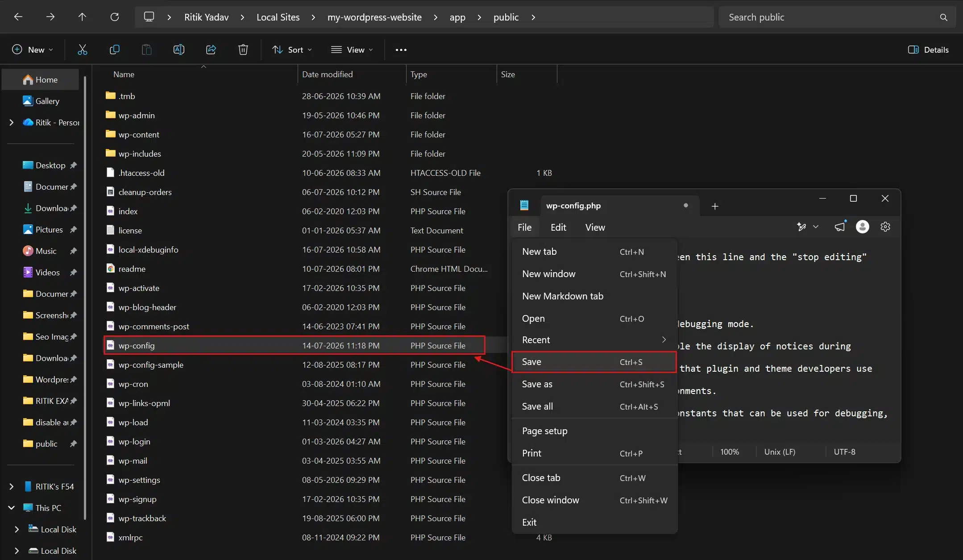
Task: Select the wp-config.php tab
Action: click(x=619, y=206)
